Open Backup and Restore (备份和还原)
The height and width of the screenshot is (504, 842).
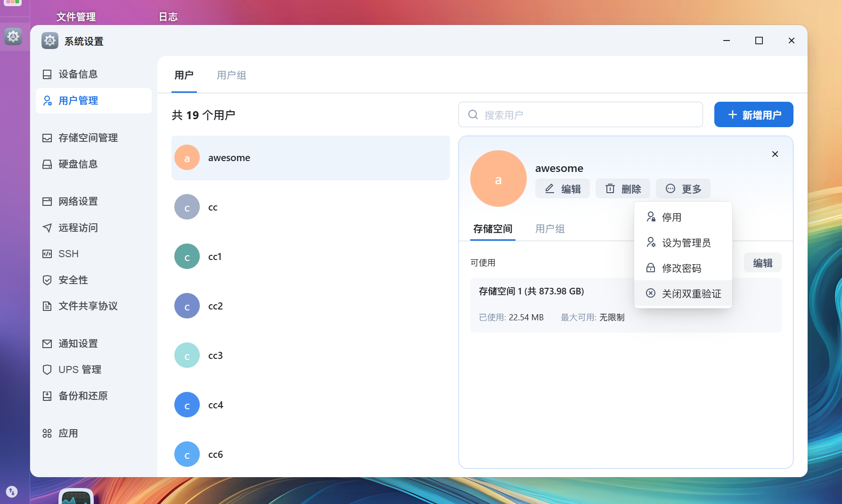tap(83, 396)
